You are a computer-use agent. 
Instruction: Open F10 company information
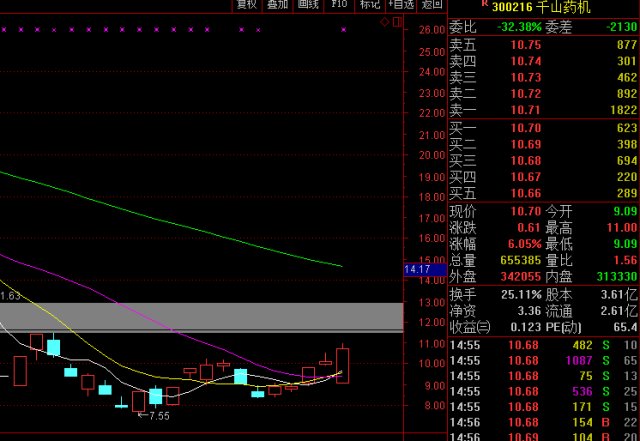pos(339,4)
